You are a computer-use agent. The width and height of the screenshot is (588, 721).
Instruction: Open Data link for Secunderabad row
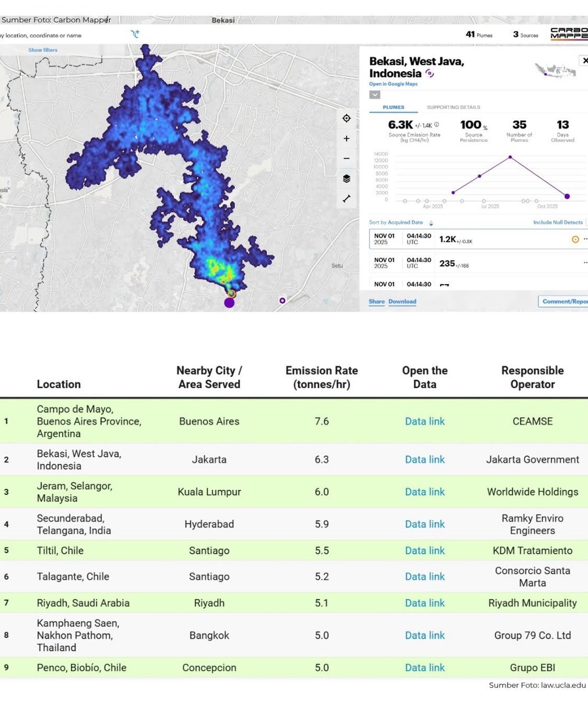click(x=425, y=524)
